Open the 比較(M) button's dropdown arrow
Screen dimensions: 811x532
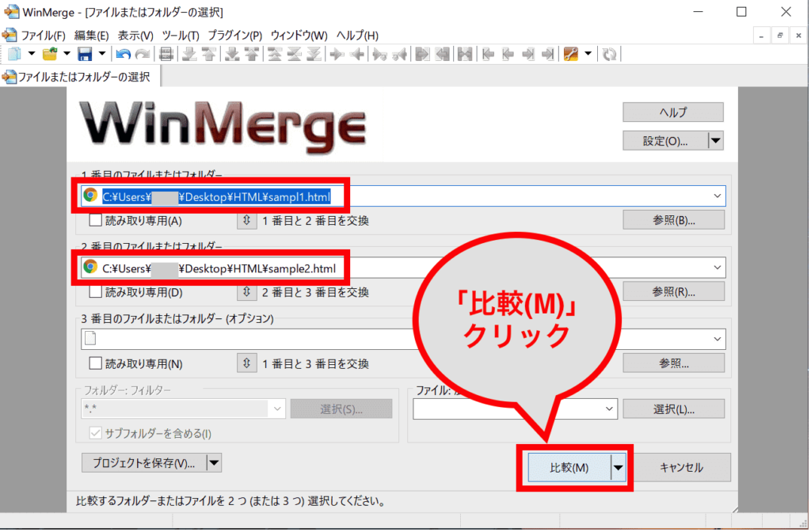point(618,467)
